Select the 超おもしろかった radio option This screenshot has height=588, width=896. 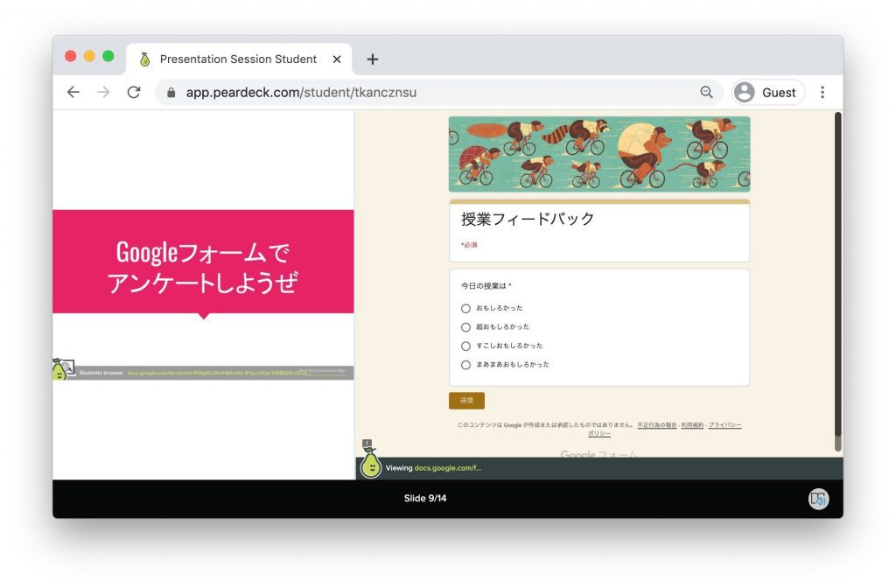pos(465,327)
